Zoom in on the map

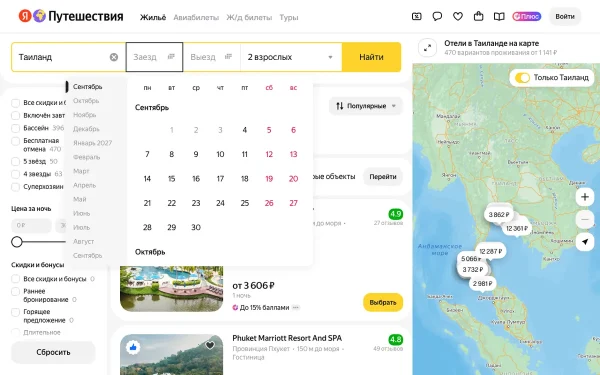[585, 197]
